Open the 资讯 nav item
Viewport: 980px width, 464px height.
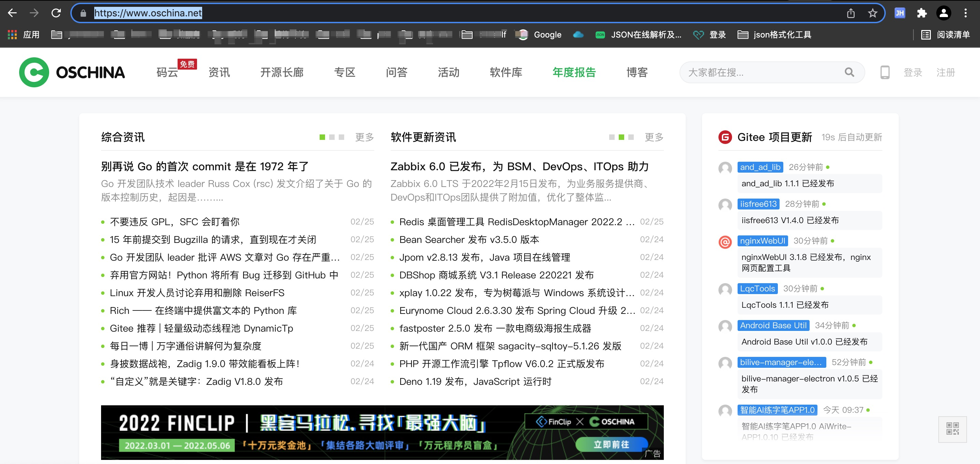point(219,72)
